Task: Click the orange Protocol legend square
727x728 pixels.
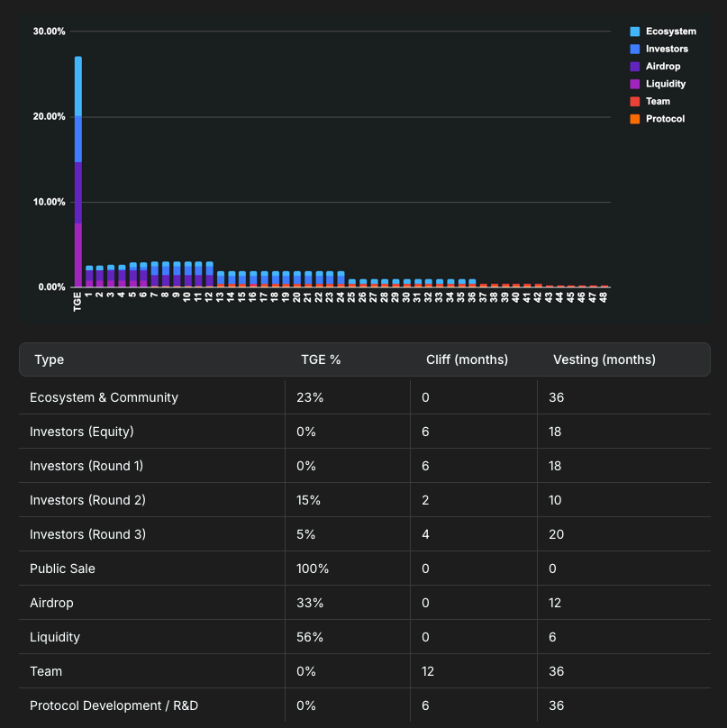Action: (x=634, y=118)
